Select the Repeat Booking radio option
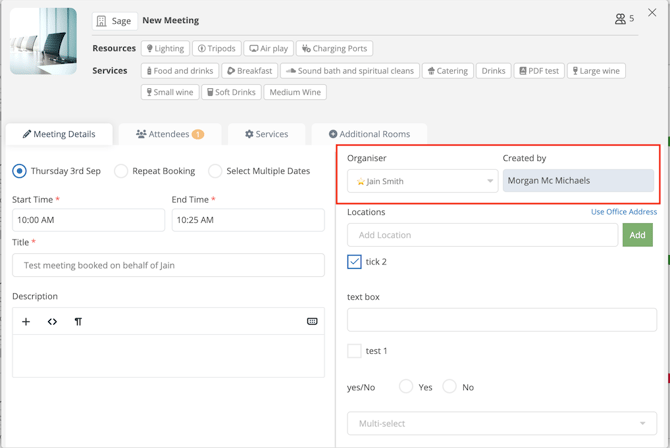 121,171
